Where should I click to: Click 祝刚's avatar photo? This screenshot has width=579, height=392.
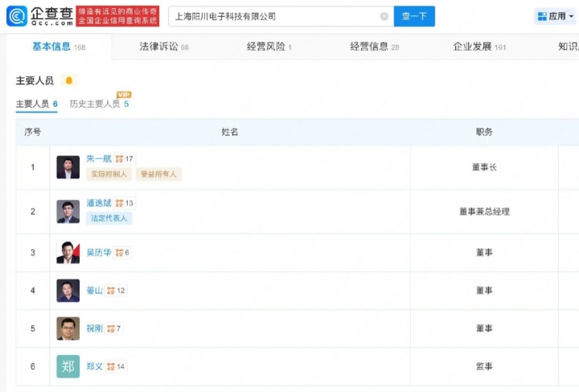coord(68,329)
